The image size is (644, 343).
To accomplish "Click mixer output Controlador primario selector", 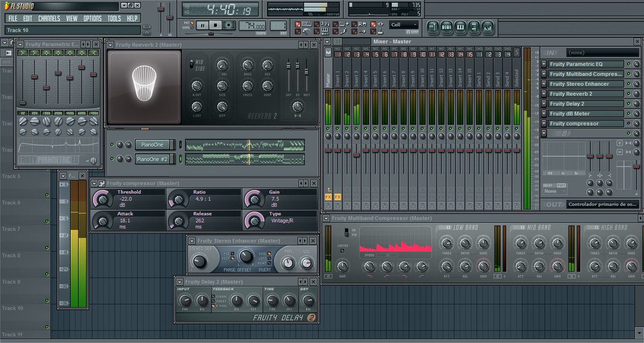I will point(603,205).
